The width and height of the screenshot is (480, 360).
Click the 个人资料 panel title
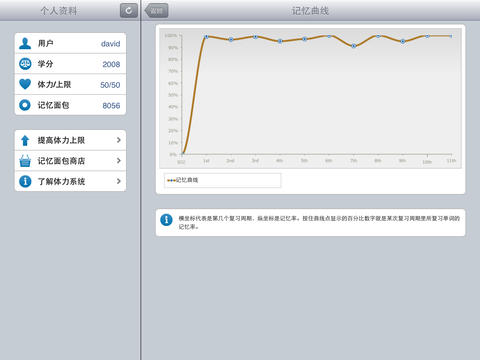tap(59, 11)
